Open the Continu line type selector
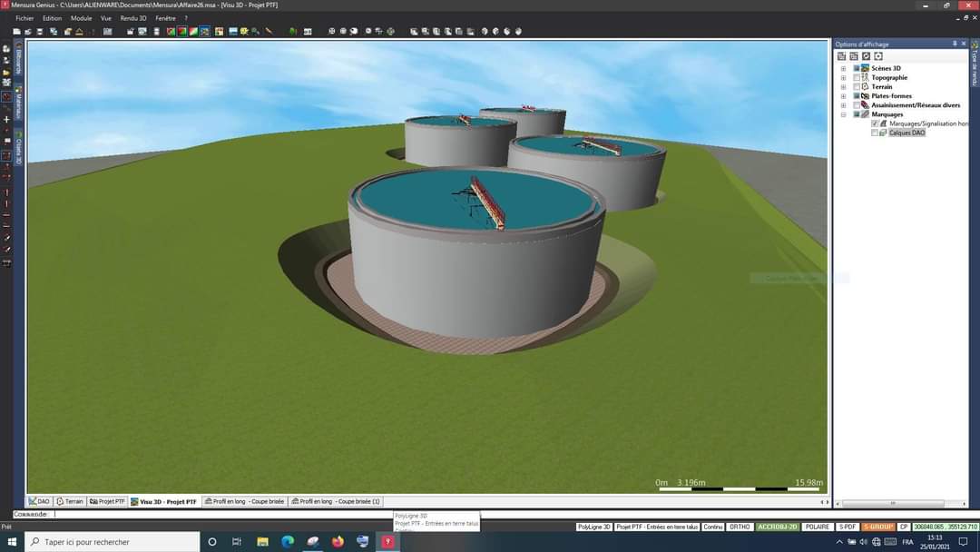This screenshot has height=552, width=980. click(x=713, y=527)
